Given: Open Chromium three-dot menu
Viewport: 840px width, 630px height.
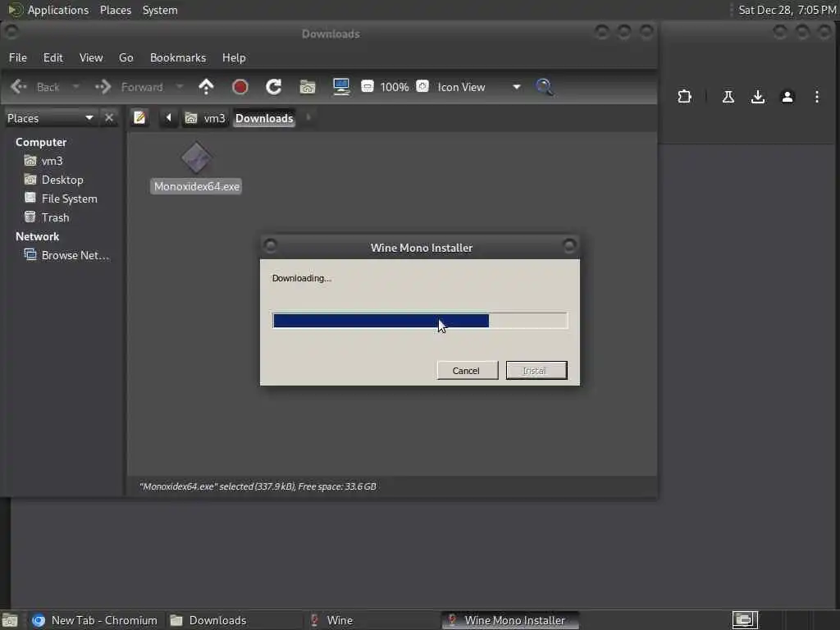Looking at the screenshot, I should (816, 97).
